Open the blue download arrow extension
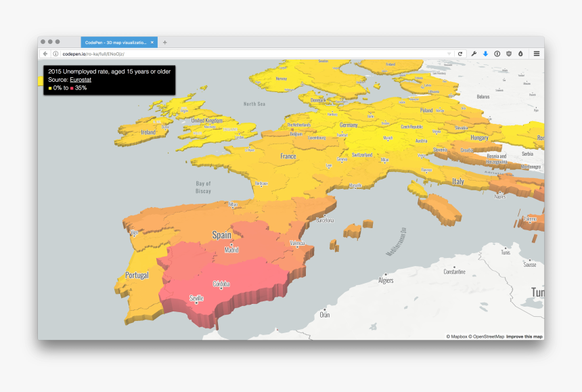 (485, 53)
